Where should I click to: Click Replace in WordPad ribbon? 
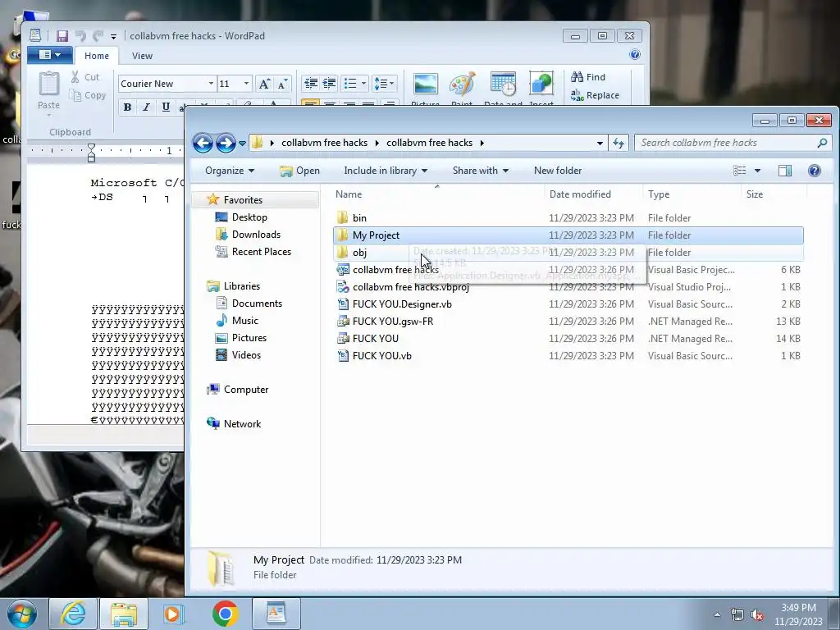tap(596, 95)
